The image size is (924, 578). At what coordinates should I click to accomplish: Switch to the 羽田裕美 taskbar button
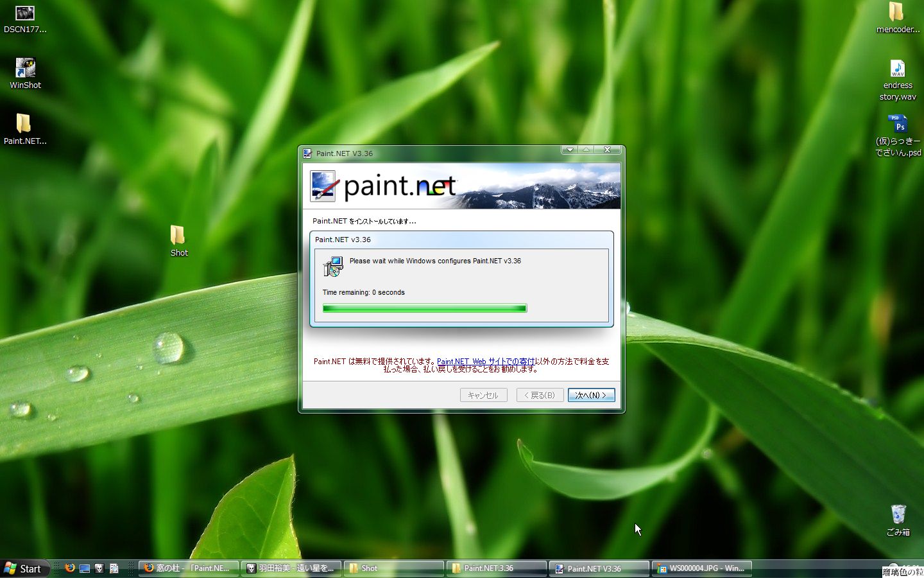pyautogui.click(x=291, y=568)
